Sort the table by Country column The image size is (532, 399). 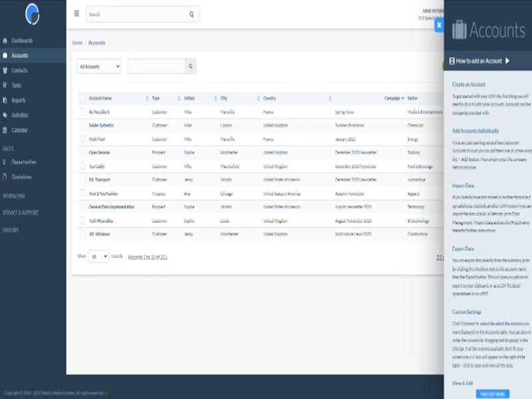click(273, 97)
